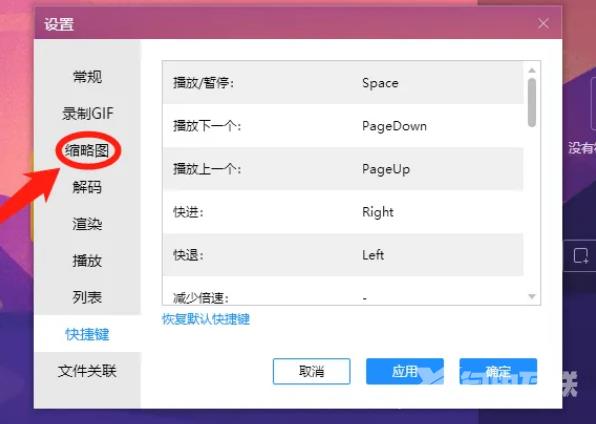Click the add-window icon in the player behind
Screen dimensions: 596x424
click(x=581, y=256)
